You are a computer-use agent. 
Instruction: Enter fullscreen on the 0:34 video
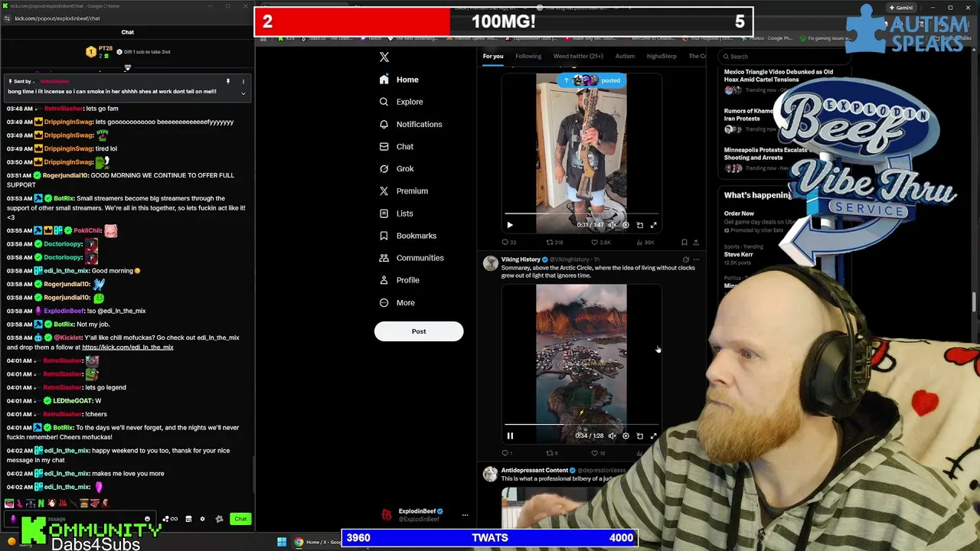click(653, 435)
